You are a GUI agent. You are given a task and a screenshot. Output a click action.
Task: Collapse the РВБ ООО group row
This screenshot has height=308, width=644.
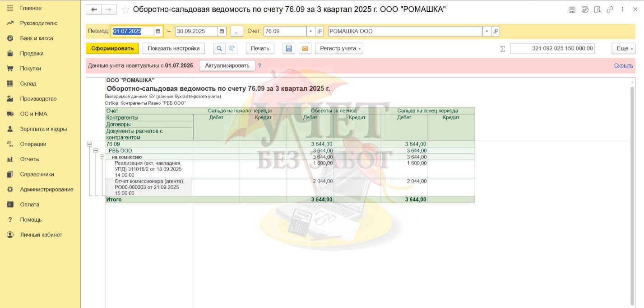coord(96,150)
